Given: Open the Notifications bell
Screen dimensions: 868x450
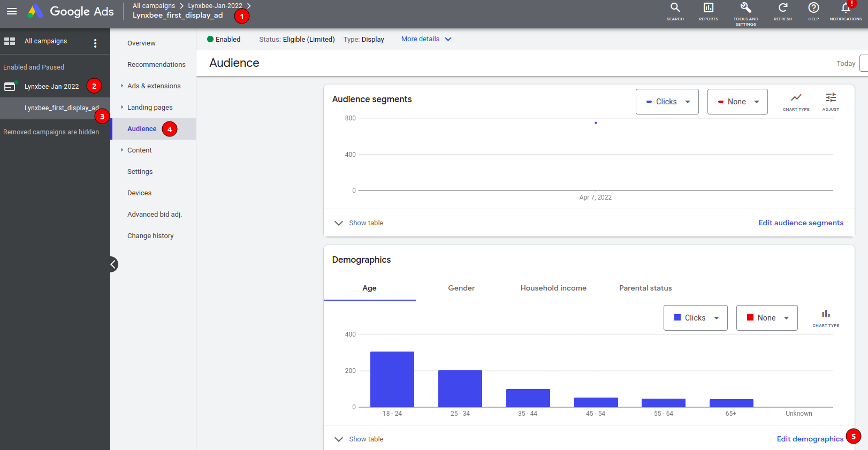Looking at the screenshot, I should 846,8.
